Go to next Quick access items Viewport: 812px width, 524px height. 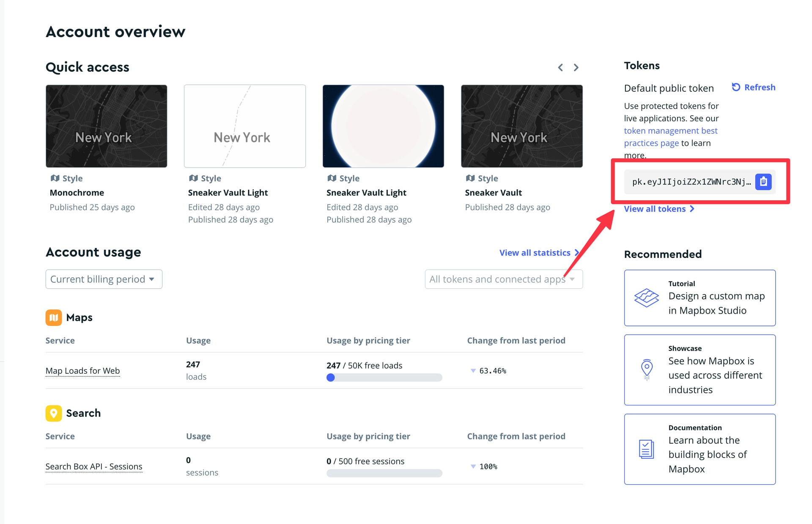pos(576,68)
